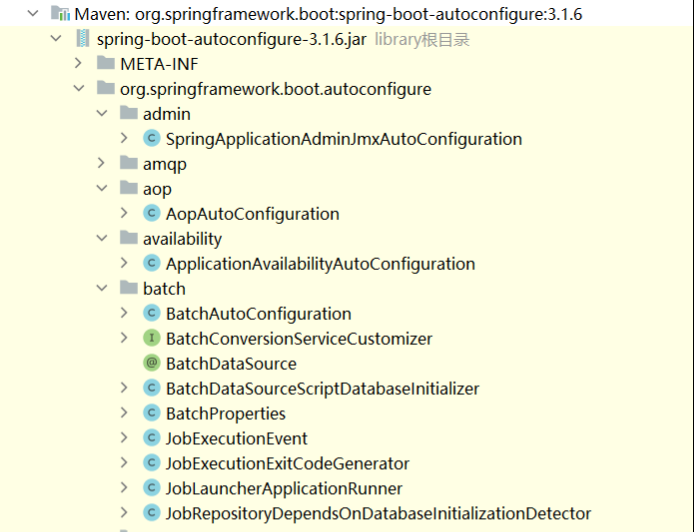Click the BatchDataSource annotation icon
694x532 pixels.
152,364
